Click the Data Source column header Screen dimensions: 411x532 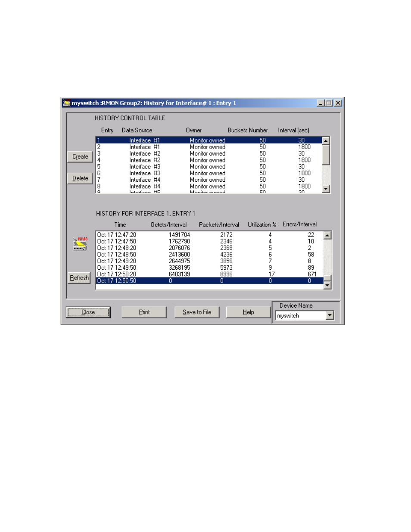pos(137,130)
